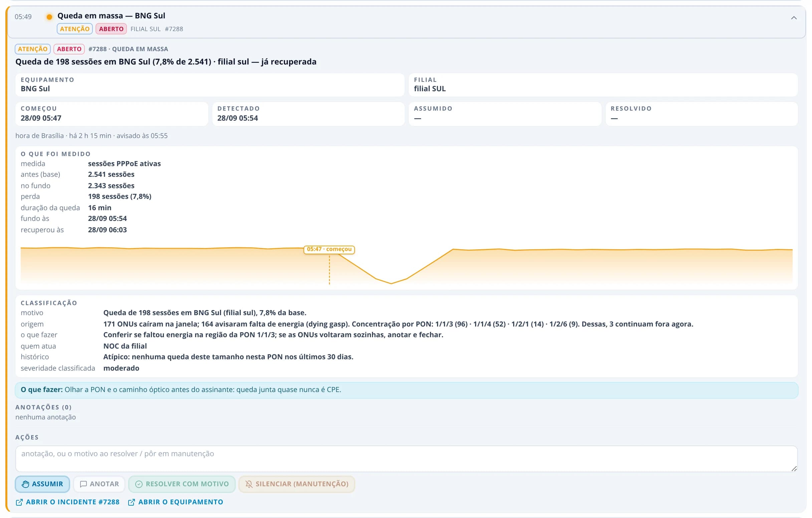Screen dimensions: 812x518
Task: Click the check circle icon on Resolver com motivo
Action: coord(139,484)
